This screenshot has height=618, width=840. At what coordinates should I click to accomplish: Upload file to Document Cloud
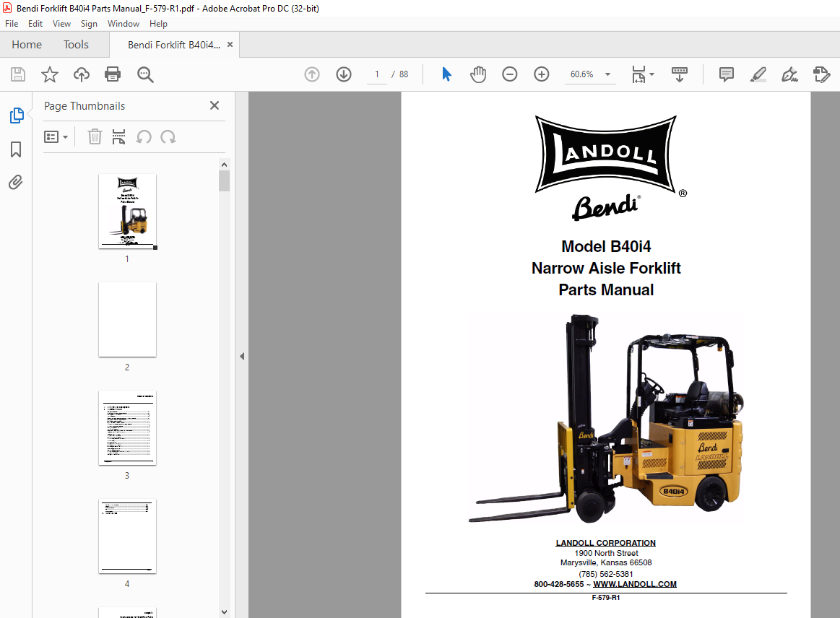(82, 74)
